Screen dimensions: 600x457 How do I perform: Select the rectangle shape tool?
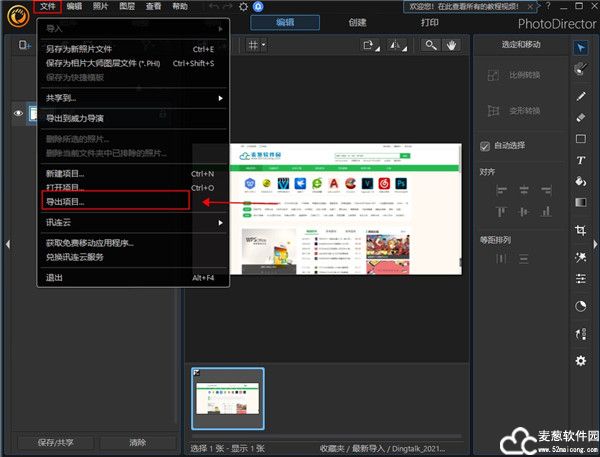tap(581, 138)
